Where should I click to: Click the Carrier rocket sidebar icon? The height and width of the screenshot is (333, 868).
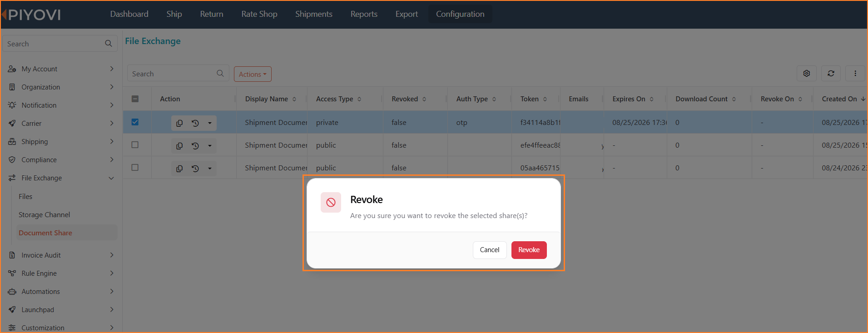pyautogui.click(x=12, y=124)
